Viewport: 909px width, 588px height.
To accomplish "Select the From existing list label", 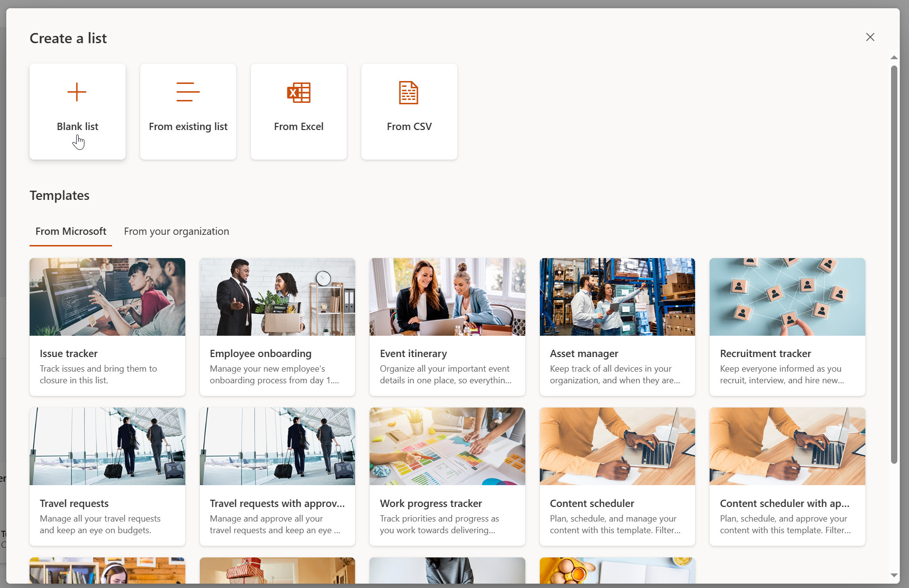I will [x=188, y=127].
